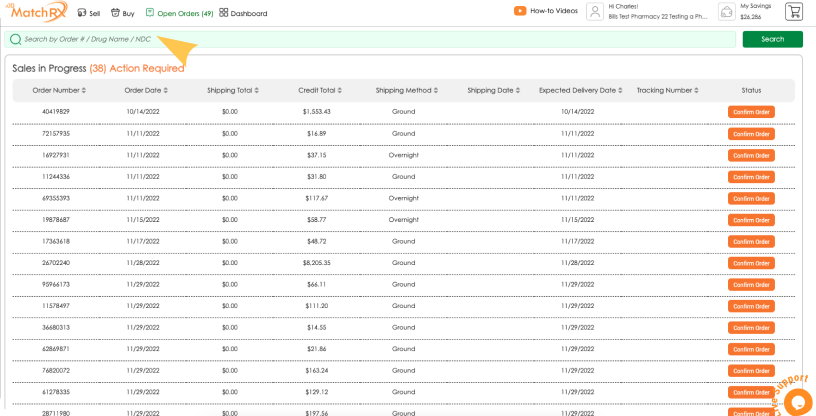Confirm Order for order 40419829
Screen dimensions: 816x416
coord(751,112)
